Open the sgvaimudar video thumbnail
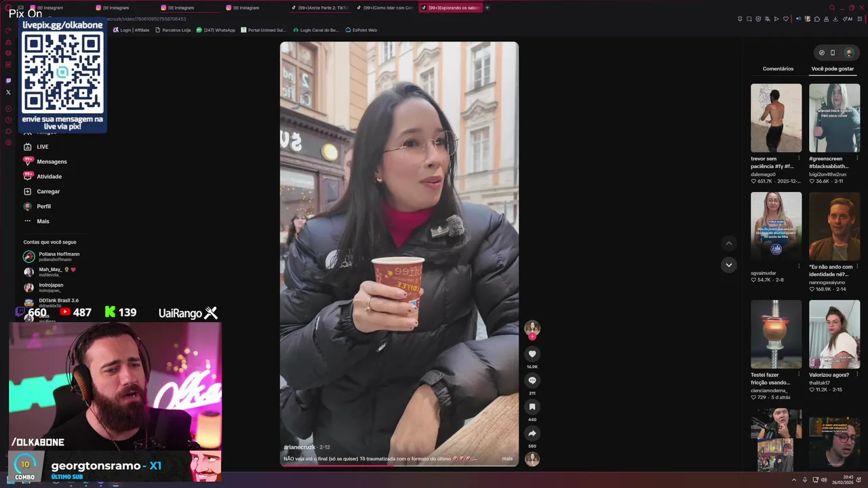Image resolution: width=868 pixels, height=488 pixels. [776, 226]
